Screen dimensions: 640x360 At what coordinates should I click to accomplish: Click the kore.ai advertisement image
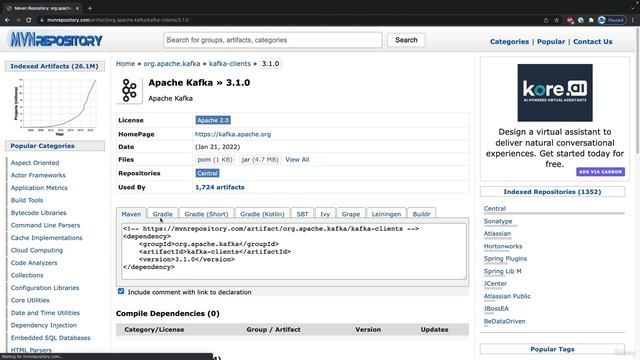pyautogui.click(x=555, y=93)
